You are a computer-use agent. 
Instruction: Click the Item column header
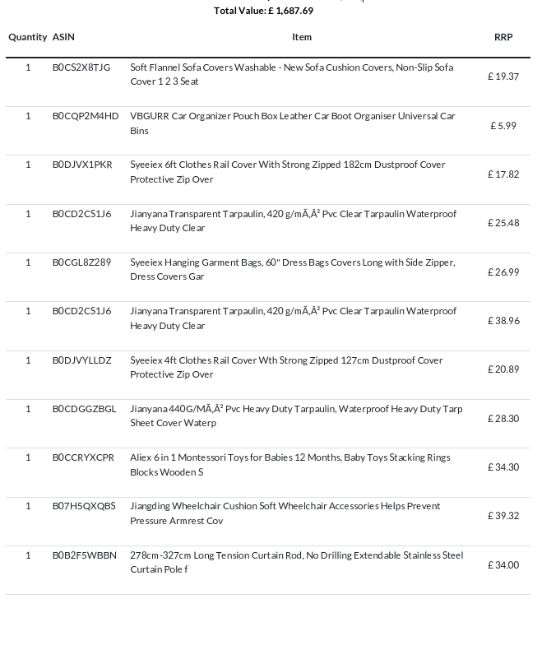tap(301, 37)
